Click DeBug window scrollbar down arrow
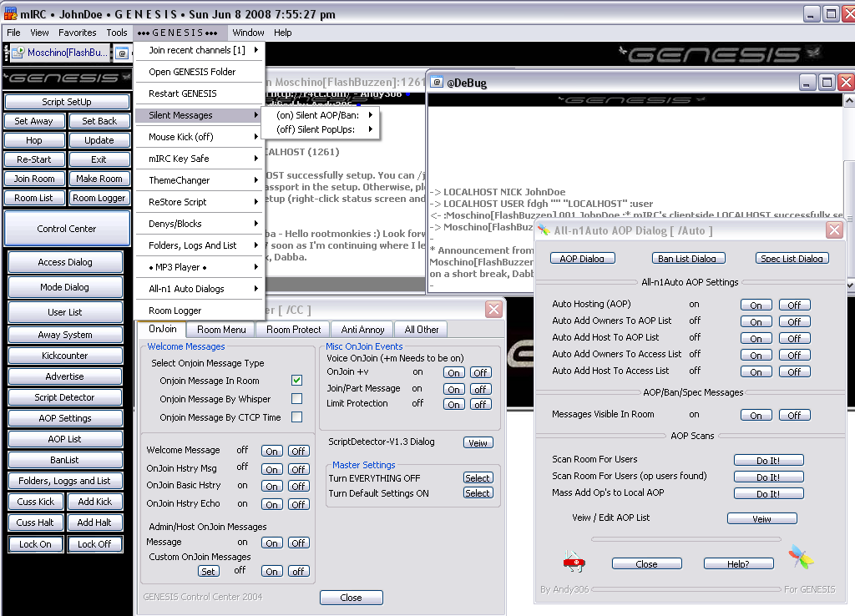 (x=849, y=285)
